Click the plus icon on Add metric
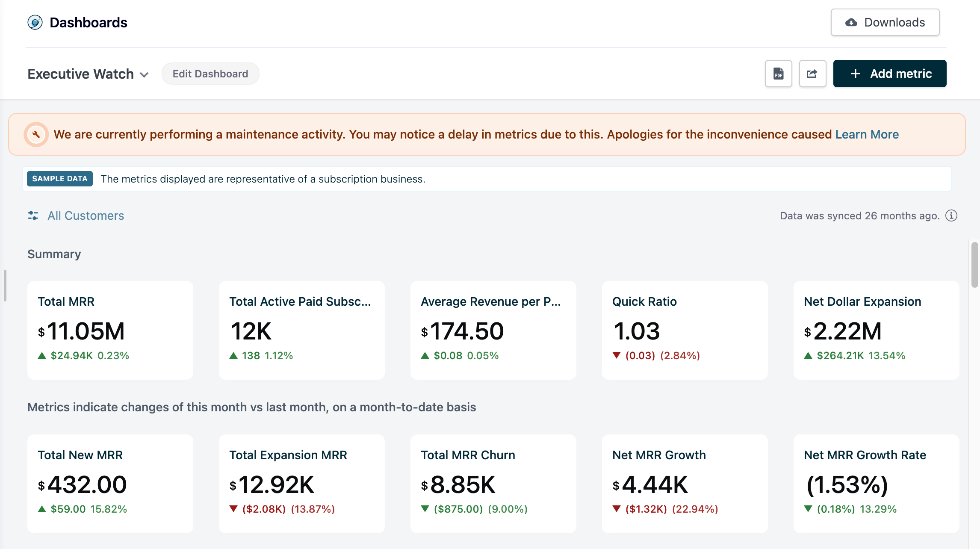The height and width of the screenshot is (549, 980). [855, 74]
